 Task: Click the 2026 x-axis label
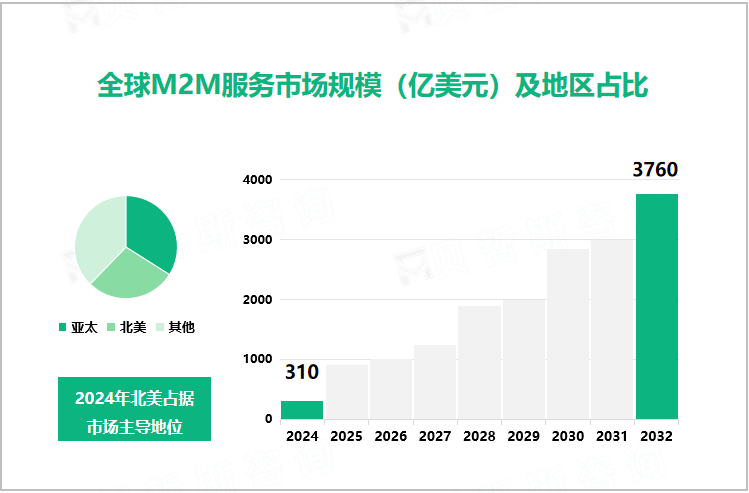tap(391, 436)
